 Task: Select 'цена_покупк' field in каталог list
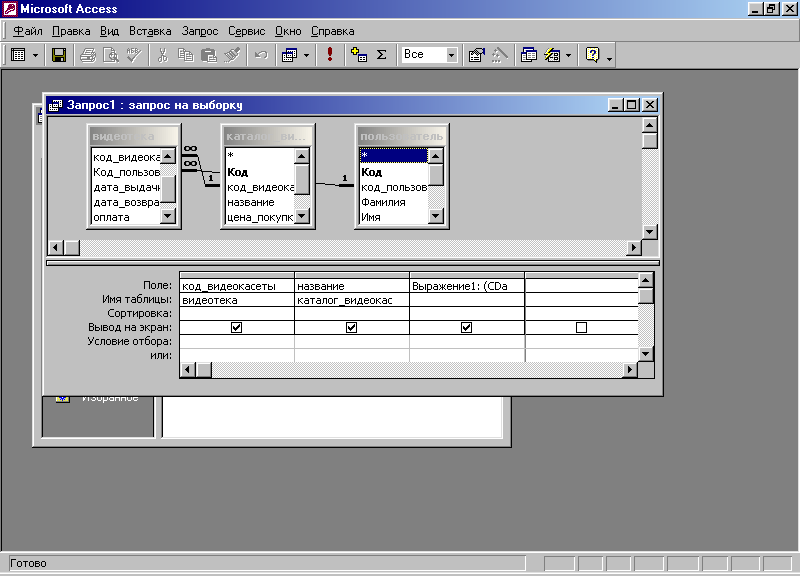point(260,217)
